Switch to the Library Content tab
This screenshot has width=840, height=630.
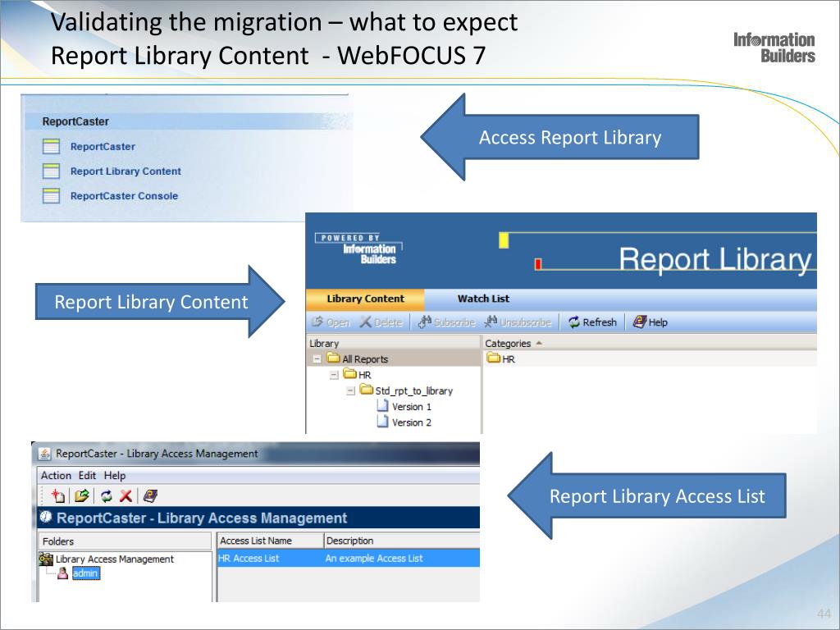(x=365, y=299)
